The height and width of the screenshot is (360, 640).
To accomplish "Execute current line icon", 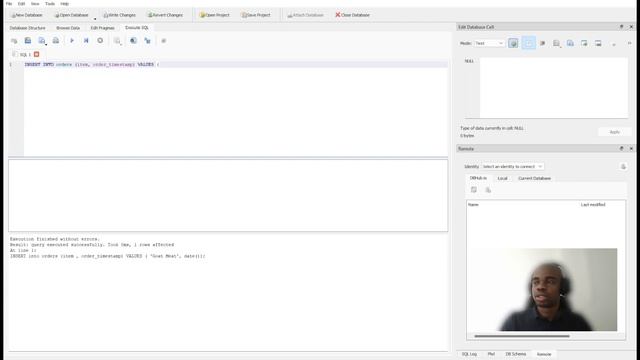I will pos(86,41).
